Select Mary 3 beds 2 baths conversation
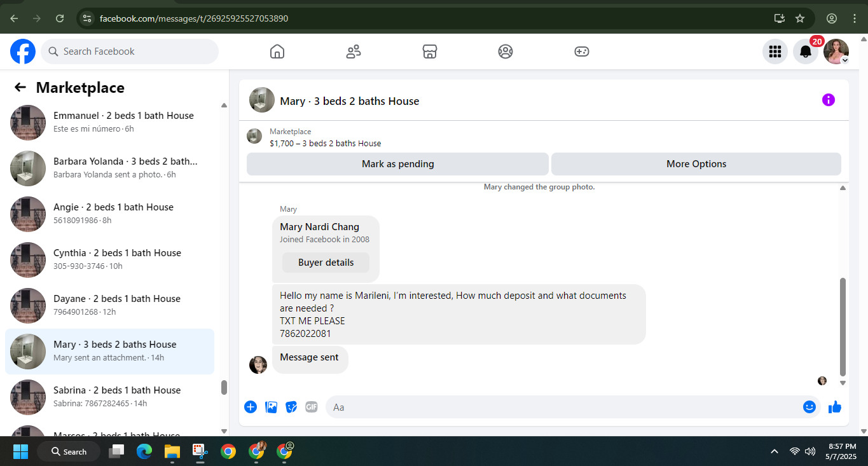Image resolution: width=868 pixels, height=466 pixels. 109,352
